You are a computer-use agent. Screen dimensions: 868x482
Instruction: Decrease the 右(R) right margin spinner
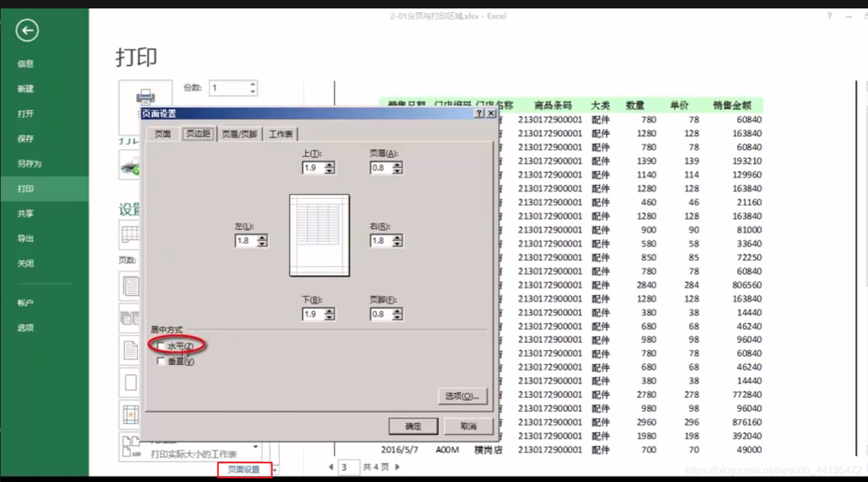pos(397,243)
